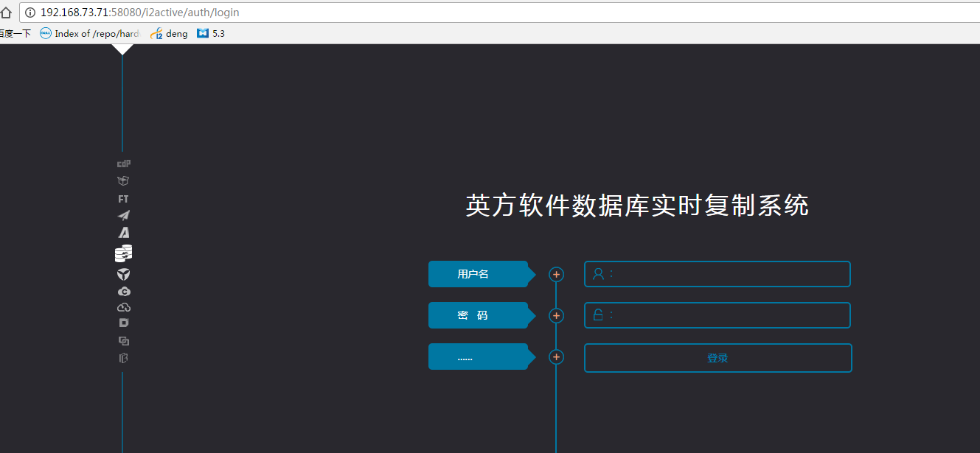Select the paper plane icon in the sidebar
Image resolution: width=980 pixels, height=453 pixels.
click(123, 215)
